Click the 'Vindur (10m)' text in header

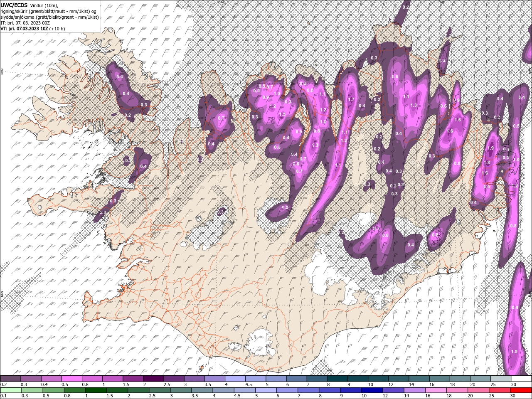[44, 5]
